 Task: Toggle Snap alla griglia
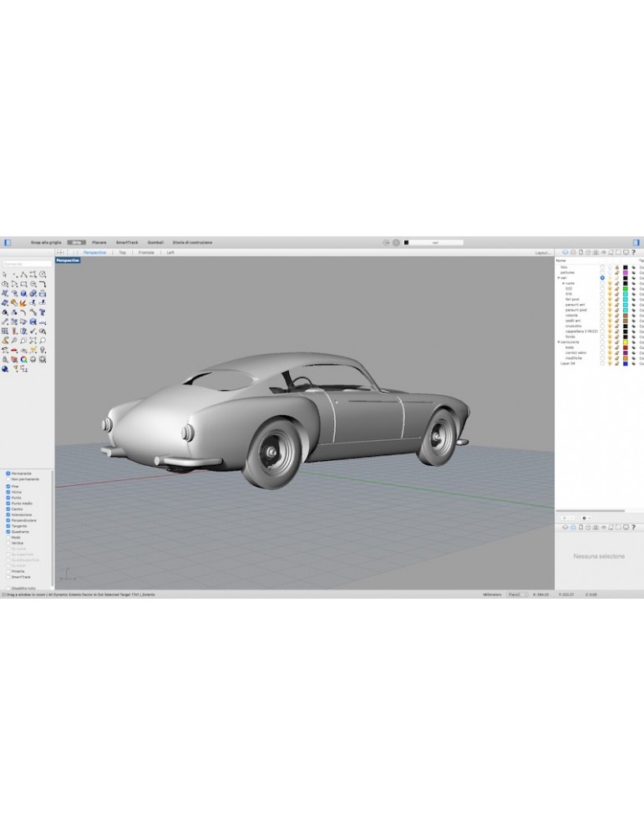click(x=46, y=242)
